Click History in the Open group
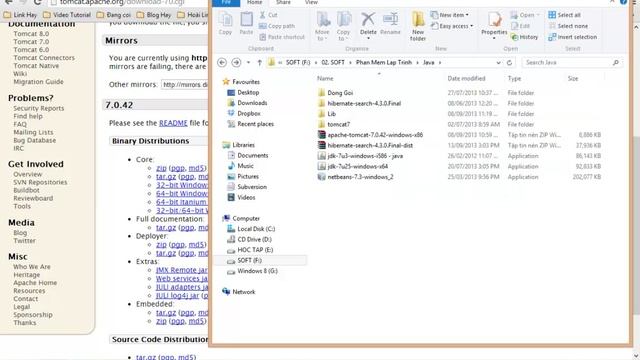Image resolution: width=640 pixels, height=360 pixels. (524, 37)
